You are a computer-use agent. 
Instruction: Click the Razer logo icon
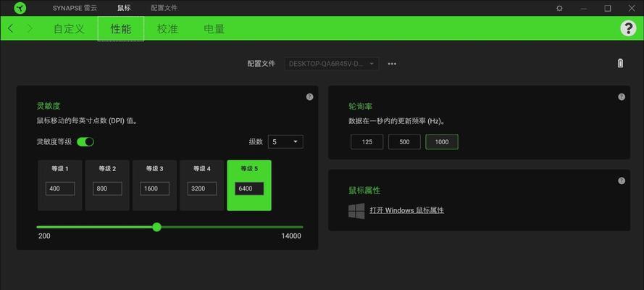click(20, 8)
